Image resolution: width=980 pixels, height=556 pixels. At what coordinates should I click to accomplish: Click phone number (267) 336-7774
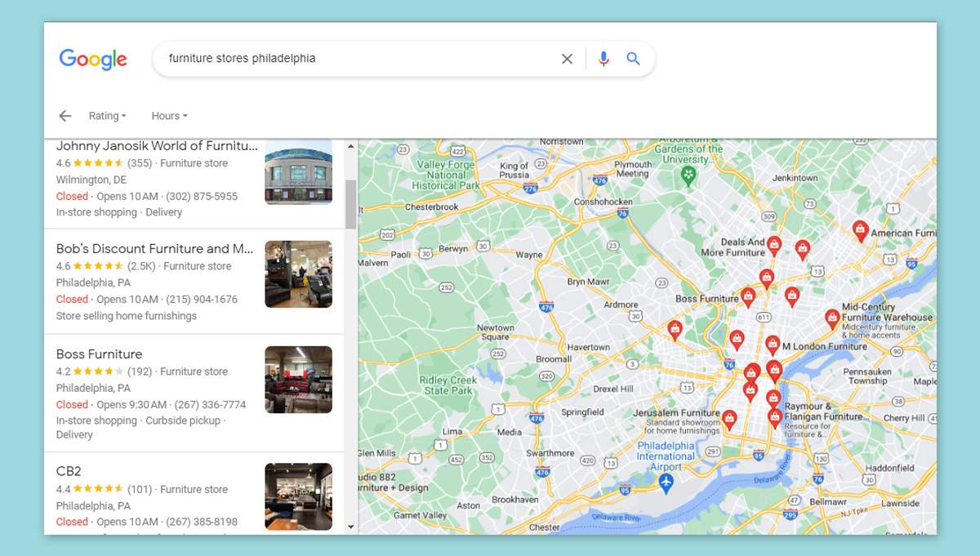click(x=210, y=405)
